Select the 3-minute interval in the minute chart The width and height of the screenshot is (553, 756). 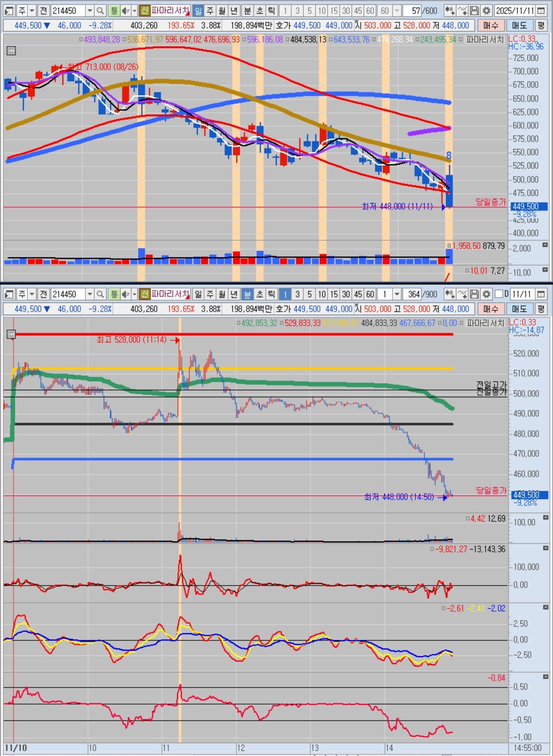pos(297,294)
